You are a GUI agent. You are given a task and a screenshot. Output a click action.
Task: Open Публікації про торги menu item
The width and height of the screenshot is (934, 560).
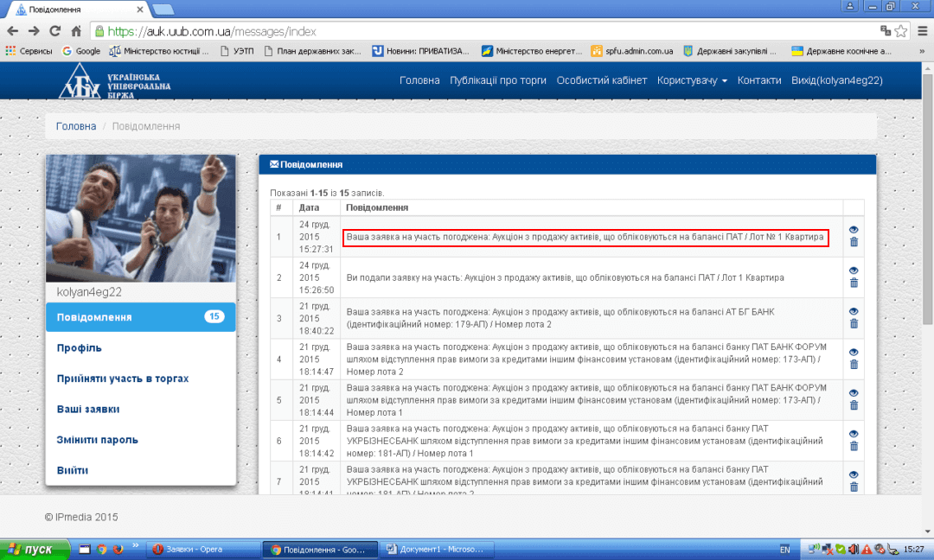click(498, 80)
